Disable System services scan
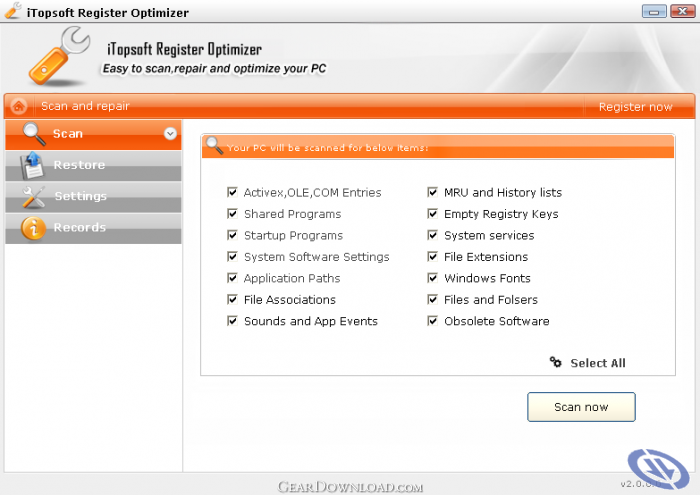700x495 pixels. tap(432, 235)
